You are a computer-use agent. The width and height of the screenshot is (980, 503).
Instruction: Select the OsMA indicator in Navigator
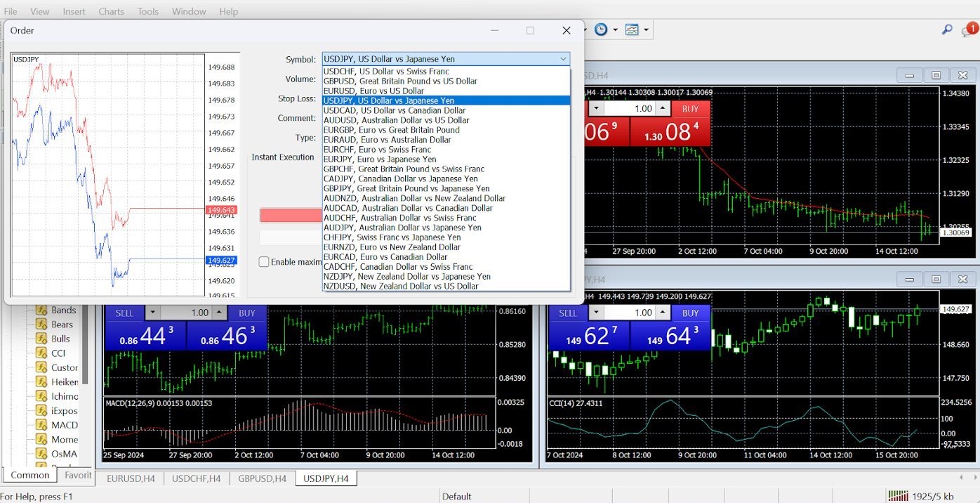pos(65,454)
